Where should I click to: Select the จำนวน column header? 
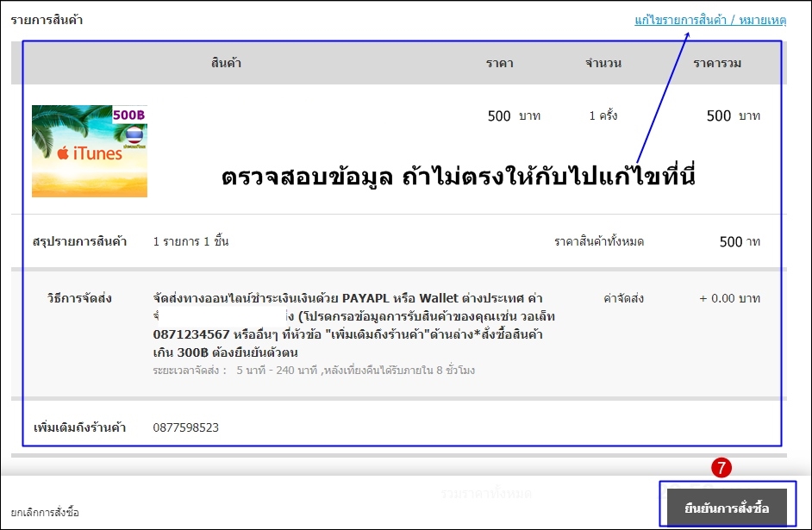[603, 63]
